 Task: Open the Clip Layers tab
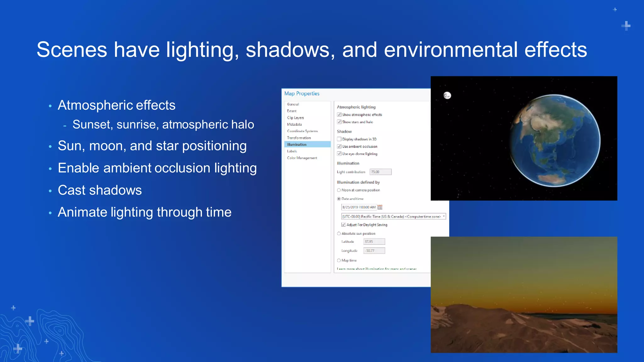(295, 118)
